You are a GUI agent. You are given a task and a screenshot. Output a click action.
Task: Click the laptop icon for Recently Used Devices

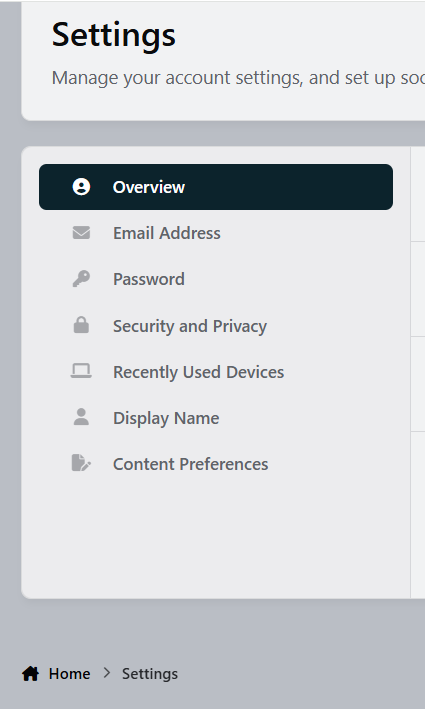point(81,371)
